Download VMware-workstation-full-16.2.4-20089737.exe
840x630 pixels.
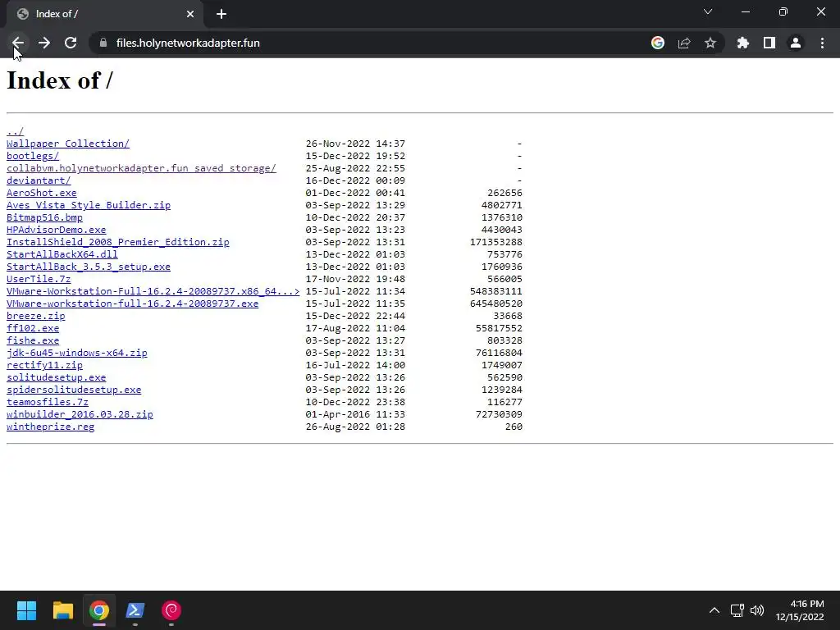[x=132, y=304]
